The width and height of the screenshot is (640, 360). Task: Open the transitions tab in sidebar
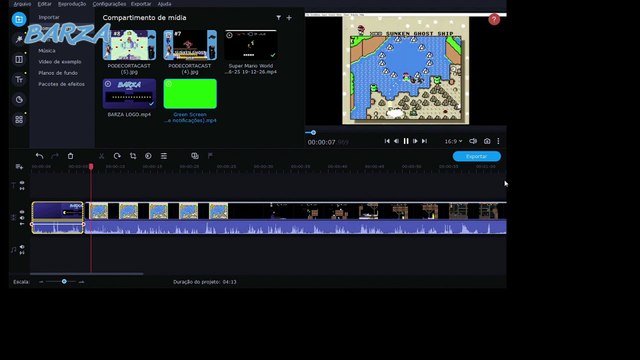click(19, 60)
